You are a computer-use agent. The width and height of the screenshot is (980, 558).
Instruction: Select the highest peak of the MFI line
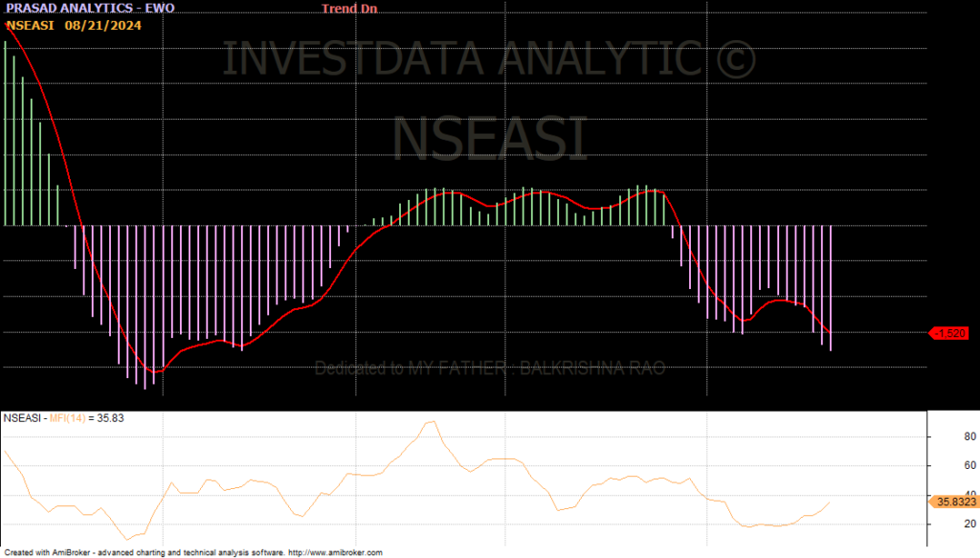[434, 422]
